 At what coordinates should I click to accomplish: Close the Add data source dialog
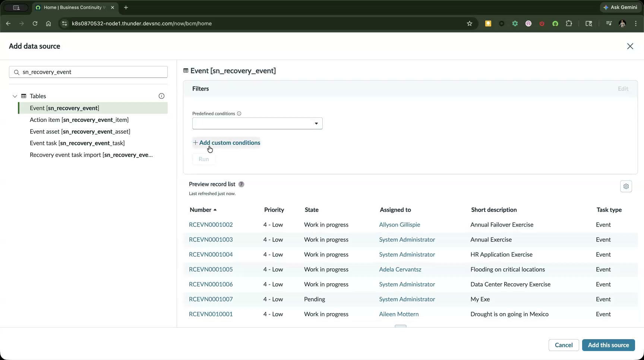[630, 46]
